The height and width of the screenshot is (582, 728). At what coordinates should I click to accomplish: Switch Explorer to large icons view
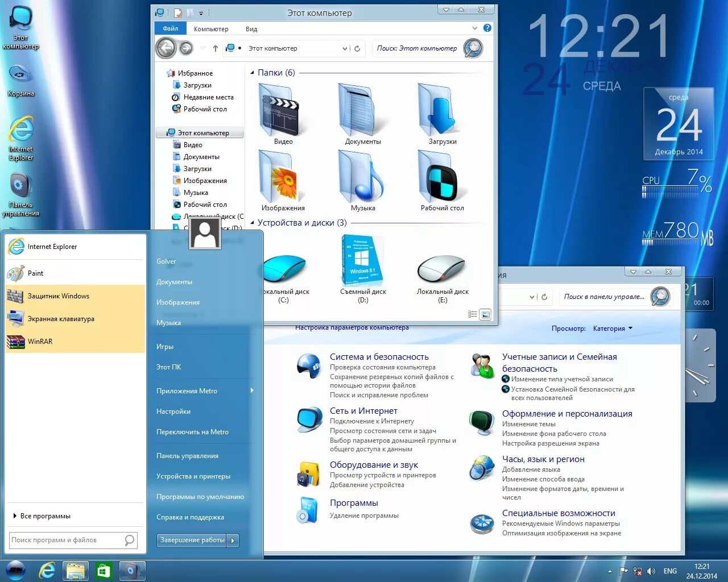(x=485, y=314)
